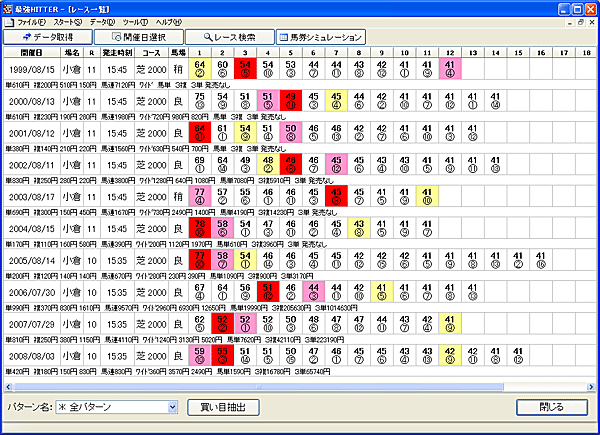600x435 pixels.
Task: Click red cell 64 in 2001/08/12 row
Action: click(x=199, y=132)
